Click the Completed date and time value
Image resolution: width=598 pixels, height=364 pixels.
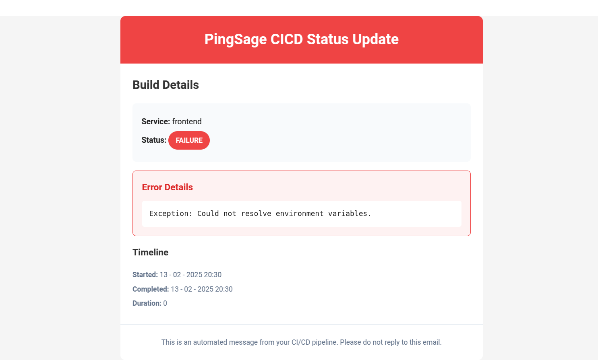pyautogui.click(x=201, y=289)
